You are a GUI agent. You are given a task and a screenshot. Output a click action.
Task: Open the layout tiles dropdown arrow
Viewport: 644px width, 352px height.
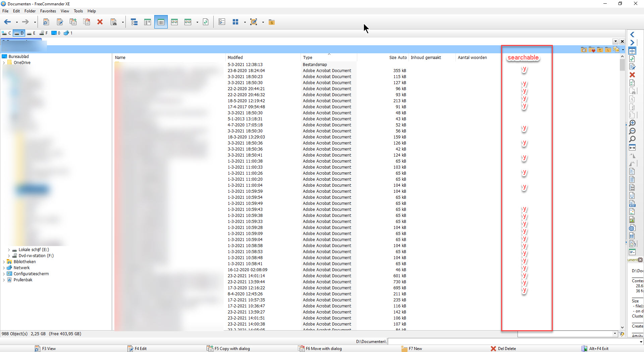[x=245, y=22]
